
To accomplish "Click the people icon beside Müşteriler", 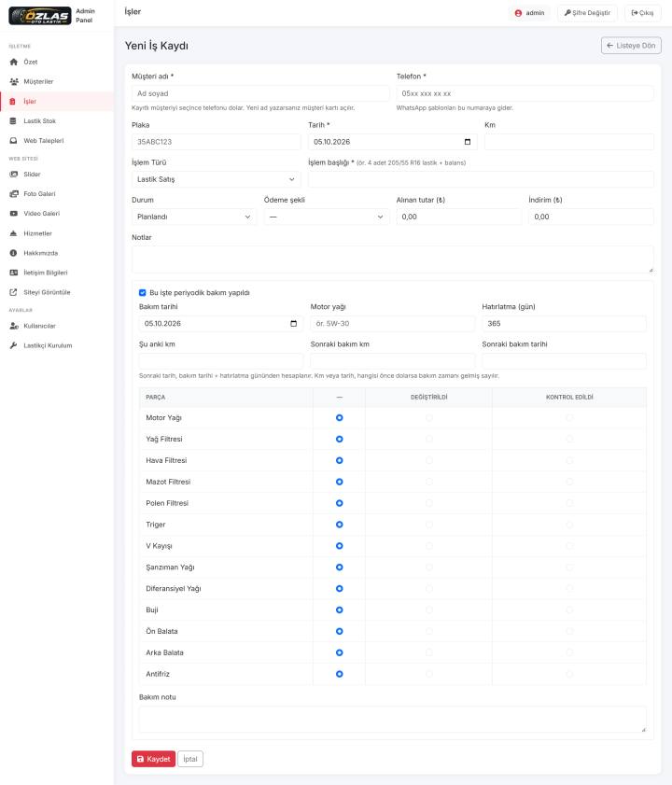I will pos(13,81).
